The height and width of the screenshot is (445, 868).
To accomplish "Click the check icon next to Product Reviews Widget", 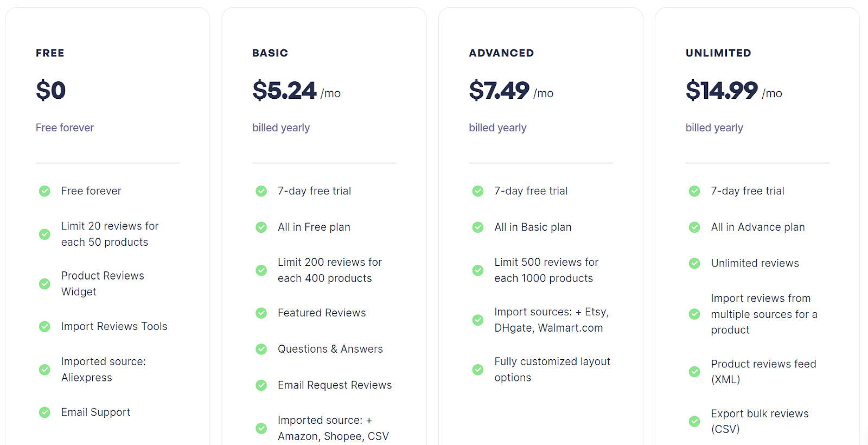I will (x=44, y=284).
